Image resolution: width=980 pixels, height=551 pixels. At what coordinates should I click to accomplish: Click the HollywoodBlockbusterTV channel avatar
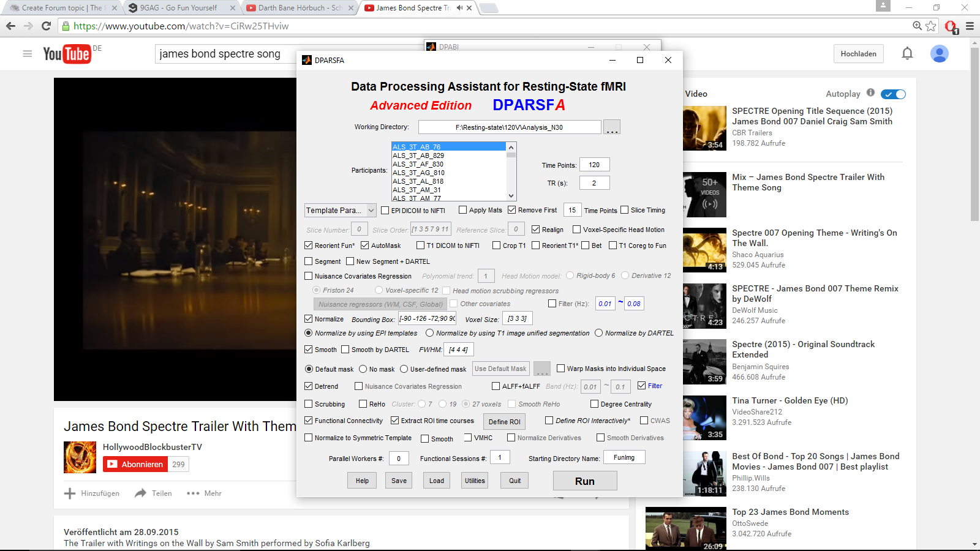[x=80, y=457]
